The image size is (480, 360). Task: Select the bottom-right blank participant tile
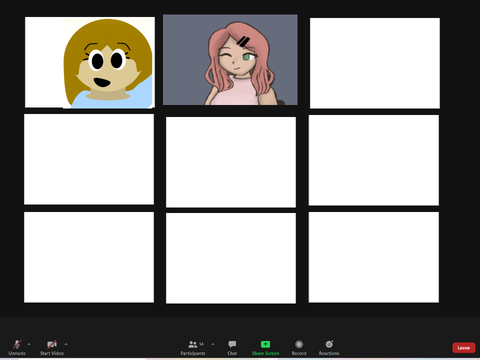pos(374,257)
